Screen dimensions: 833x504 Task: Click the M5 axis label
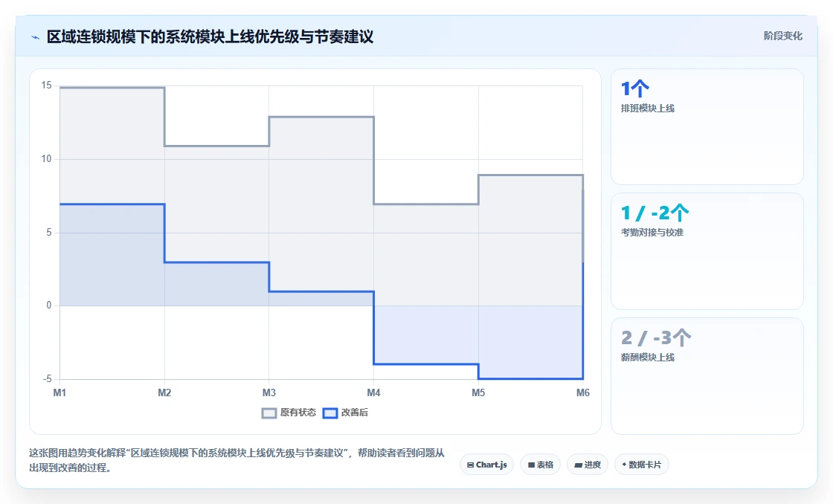click(x=478, y=392)
